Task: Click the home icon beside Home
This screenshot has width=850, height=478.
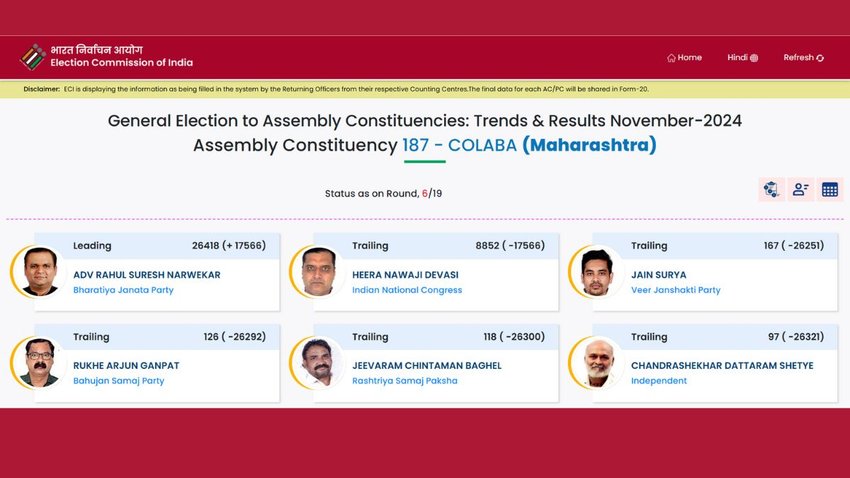Action: (671, 58)
